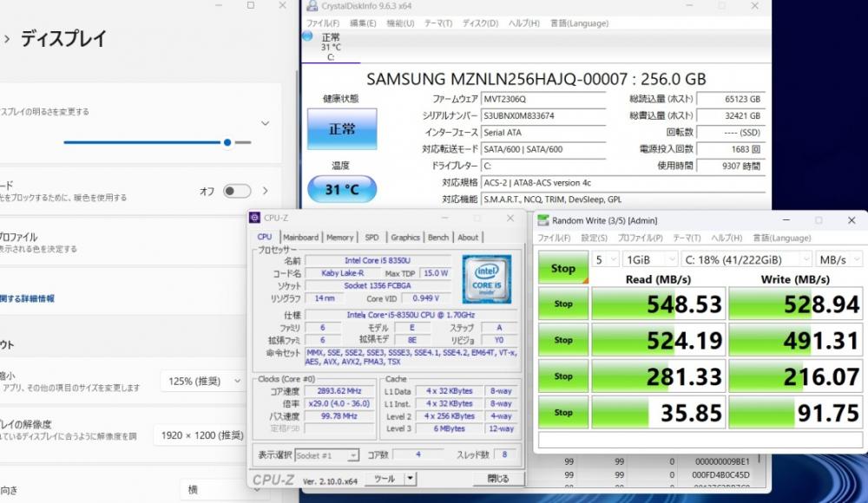The width and height of the screenshot is (868, 503).
Task: Open 設定(S) menu in CrystalDiskMark
Action: click(594, 238)
